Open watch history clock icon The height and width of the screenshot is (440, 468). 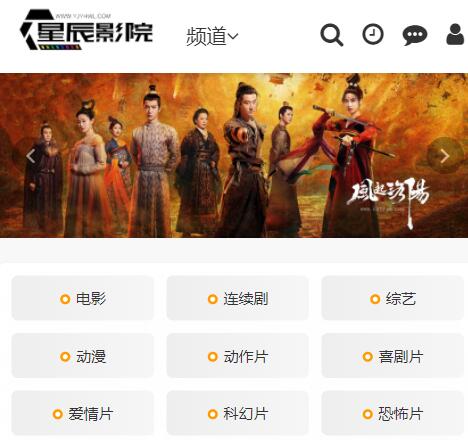pos(373,34)
